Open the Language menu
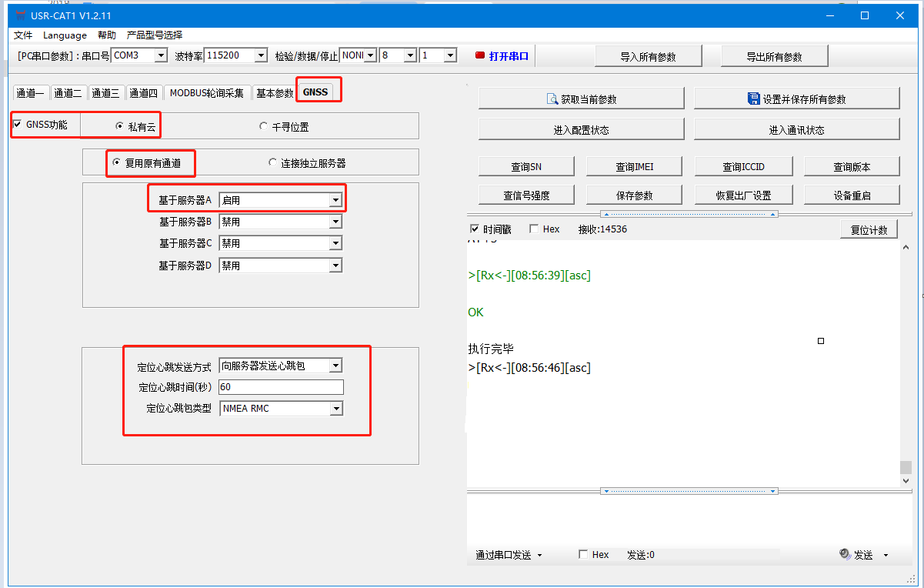The width and height of the screenshot is (924, 588). pyautogui.click(x=65, y=35)
